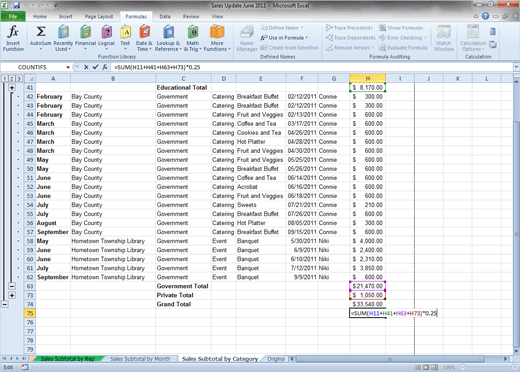Select the $21,470.00 cell

[368, 286]
